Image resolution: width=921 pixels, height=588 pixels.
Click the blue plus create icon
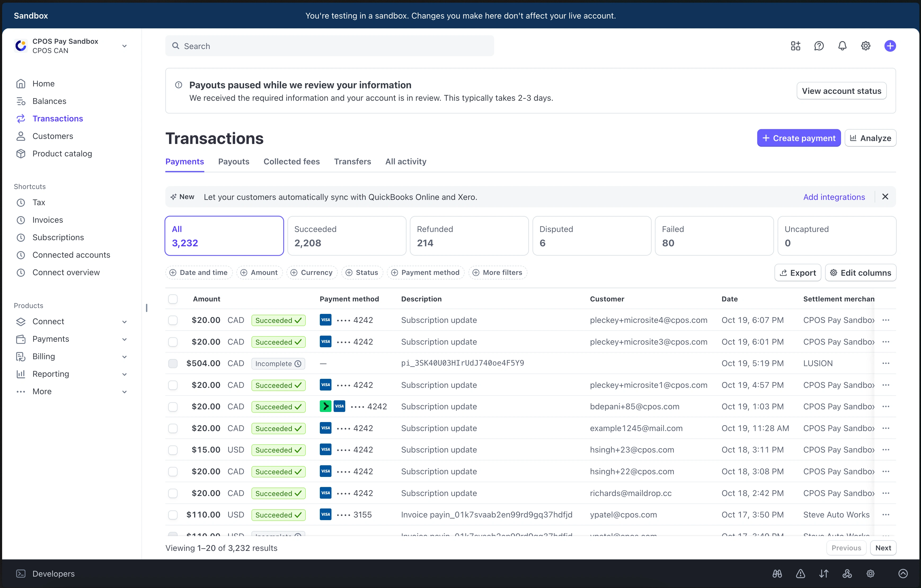[890, 46]
